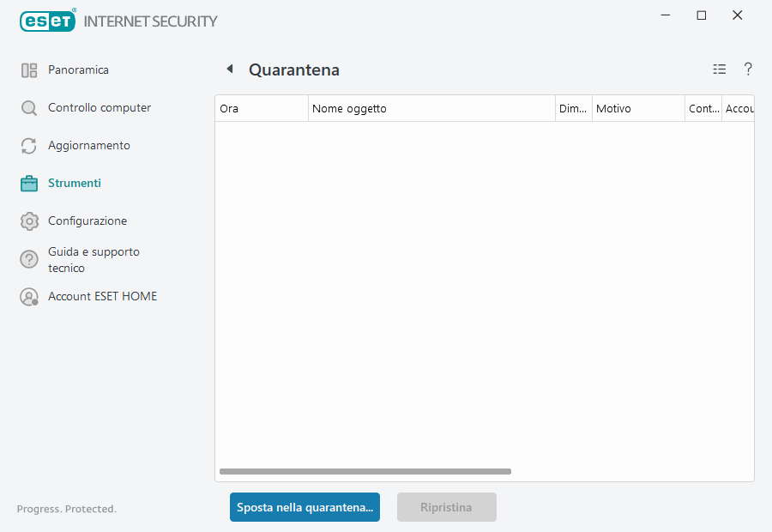Click the Sposta nella quarantena button

[305, 507]
